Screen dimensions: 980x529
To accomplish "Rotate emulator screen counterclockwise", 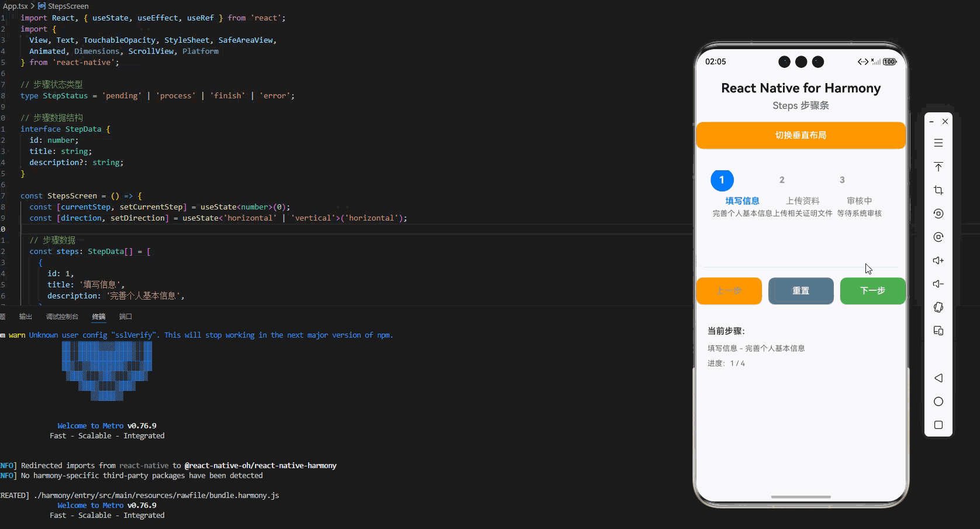I will 938,214.
